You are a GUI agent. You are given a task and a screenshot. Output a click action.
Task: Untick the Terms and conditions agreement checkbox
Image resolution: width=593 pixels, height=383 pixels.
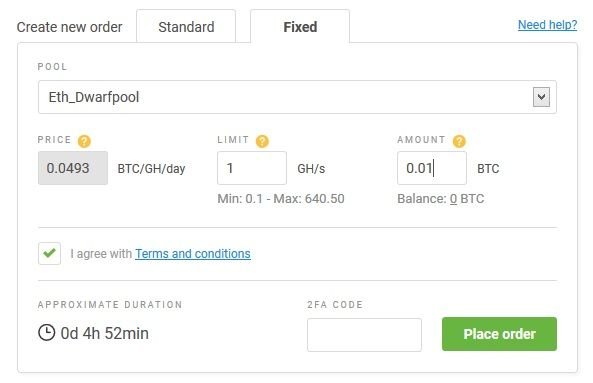coord(49,253)
